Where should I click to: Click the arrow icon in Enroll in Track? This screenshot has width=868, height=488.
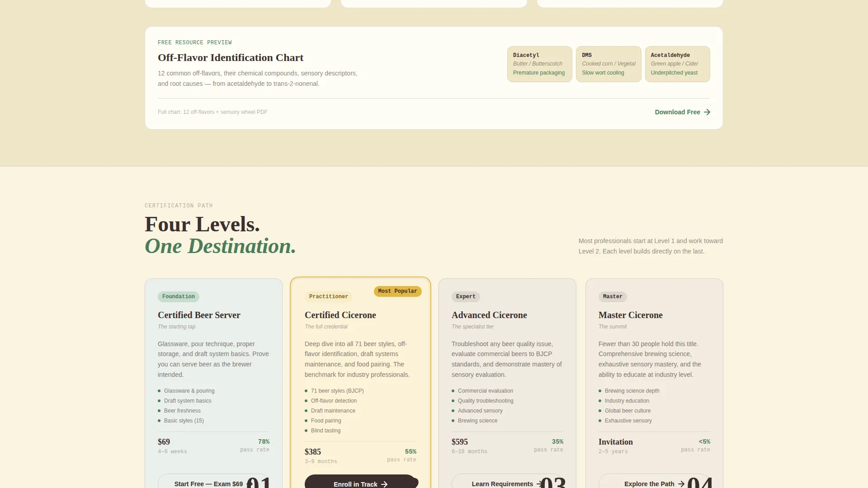(x=384, y=484)
